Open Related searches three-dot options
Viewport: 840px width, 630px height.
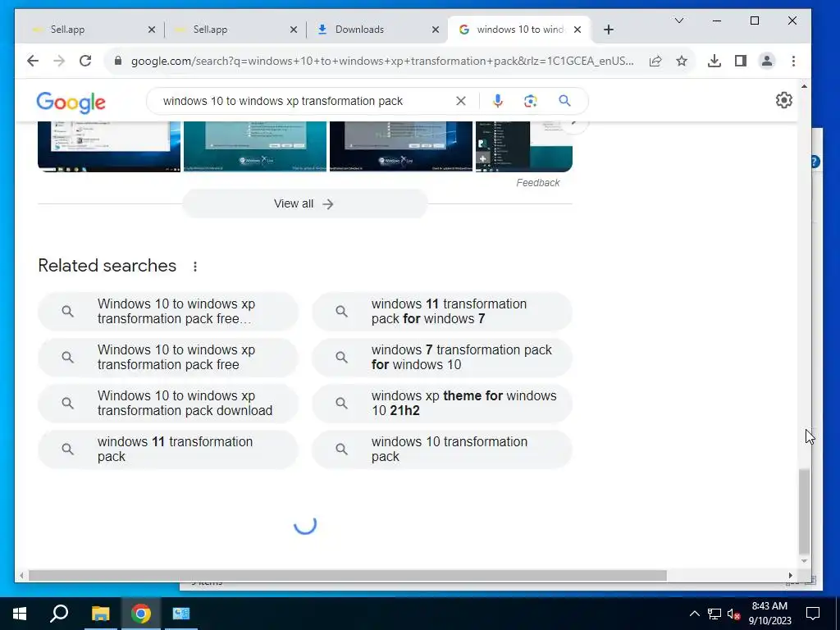pos(195,267)
